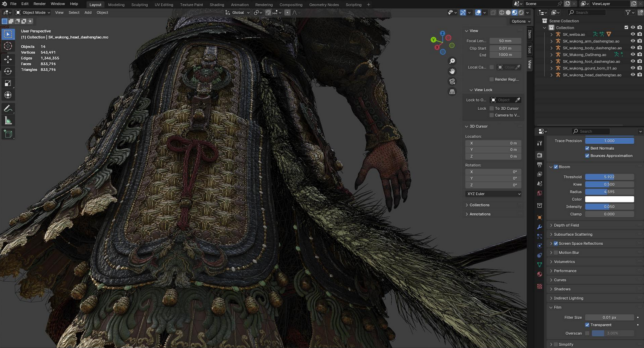Image resolution: width=644 pixels, height=348 pixels.
Task: Expand the Depth of Field panel
Action: (566, 225)
